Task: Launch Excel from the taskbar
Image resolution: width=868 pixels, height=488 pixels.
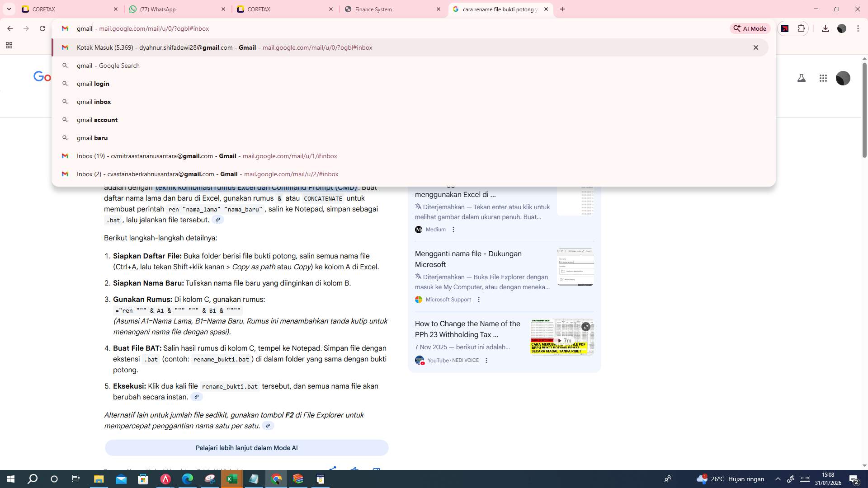Action: tap(232, 479)
